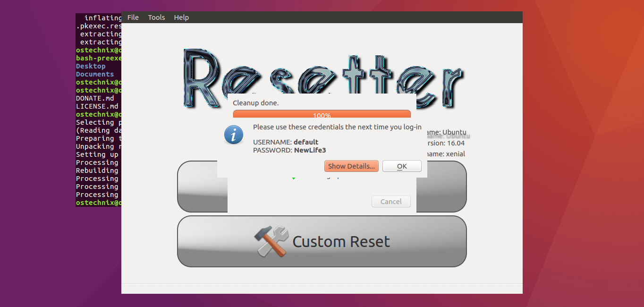The height and width of the screenshot is (307, 644).
Task: Open the Help menu
Action: coord(181,17)
